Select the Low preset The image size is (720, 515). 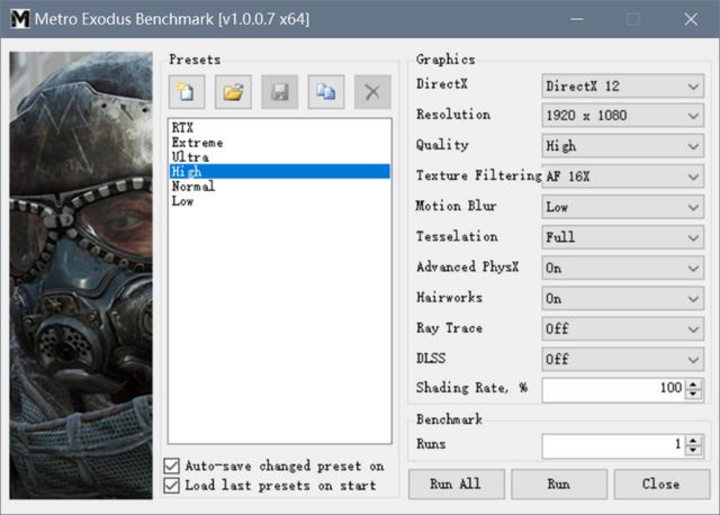pyautogui.click(x=280, y=201)
